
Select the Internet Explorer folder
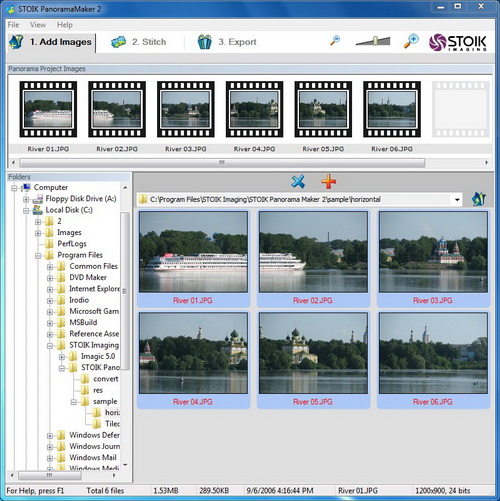pos(94,289)
